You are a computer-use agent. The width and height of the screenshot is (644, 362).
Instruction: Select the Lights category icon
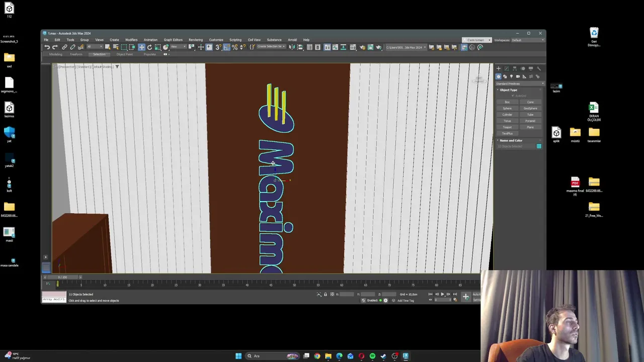point(511,76)
